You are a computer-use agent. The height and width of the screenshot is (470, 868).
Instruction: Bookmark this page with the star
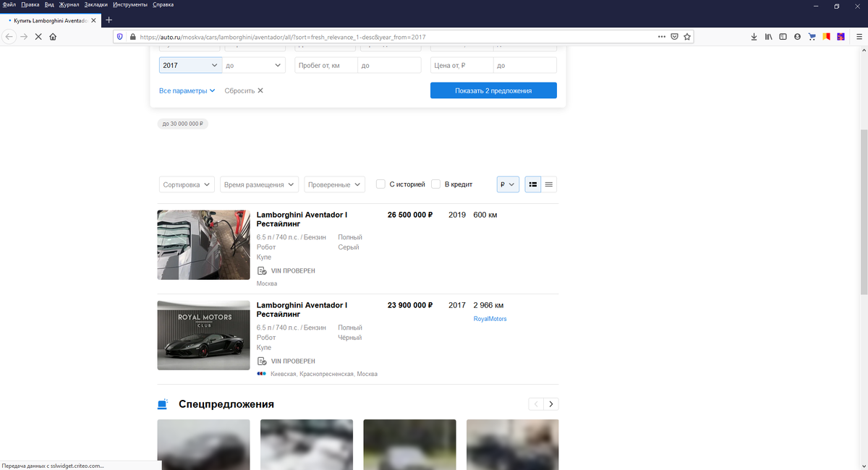tap(687, 36)
